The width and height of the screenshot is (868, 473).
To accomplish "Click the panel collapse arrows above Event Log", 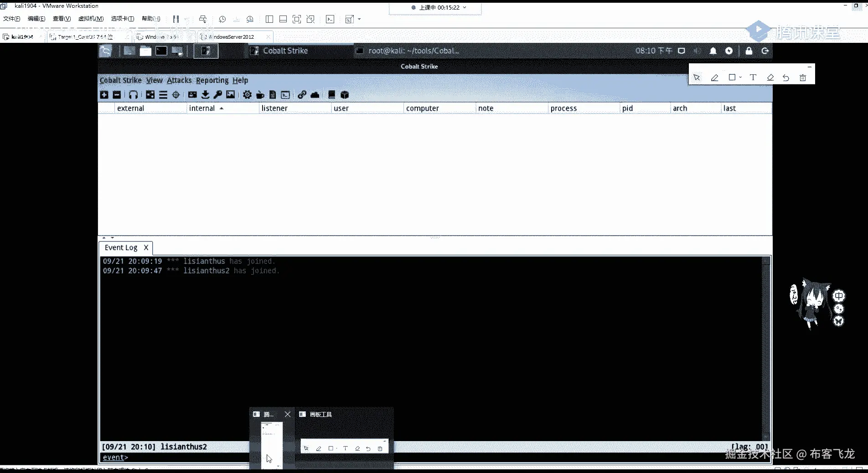I will [108, 238].
